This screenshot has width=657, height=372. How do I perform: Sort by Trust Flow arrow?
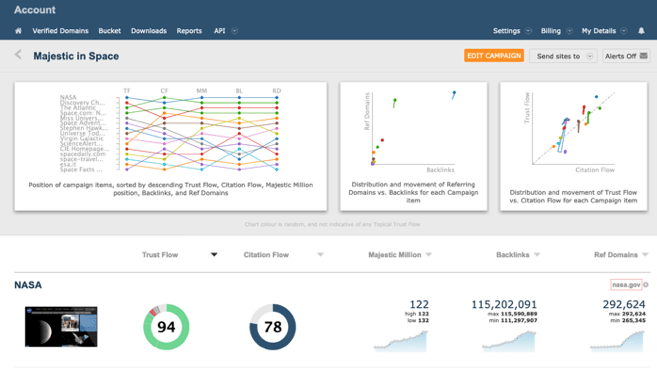click(214, 255)
